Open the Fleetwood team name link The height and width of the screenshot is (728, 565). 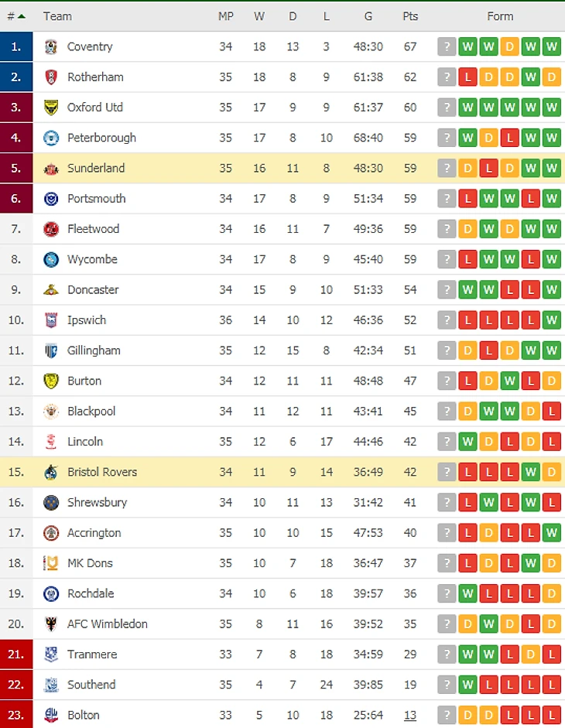coord(93,229)
